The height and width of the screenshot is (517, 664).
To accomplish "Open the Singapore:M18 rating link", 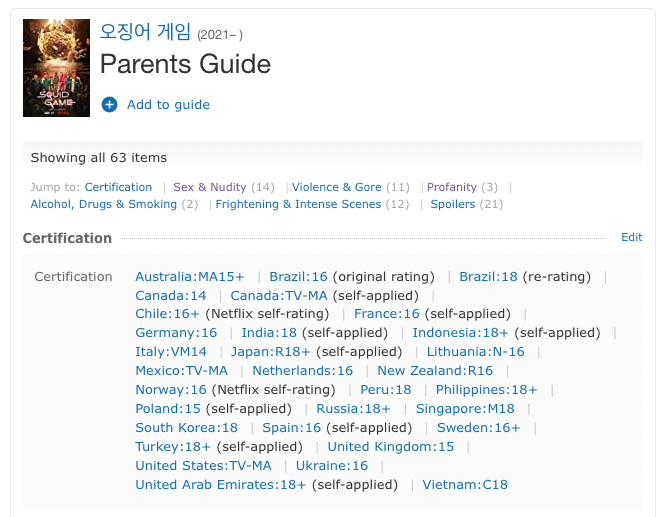I will (464, 409).
